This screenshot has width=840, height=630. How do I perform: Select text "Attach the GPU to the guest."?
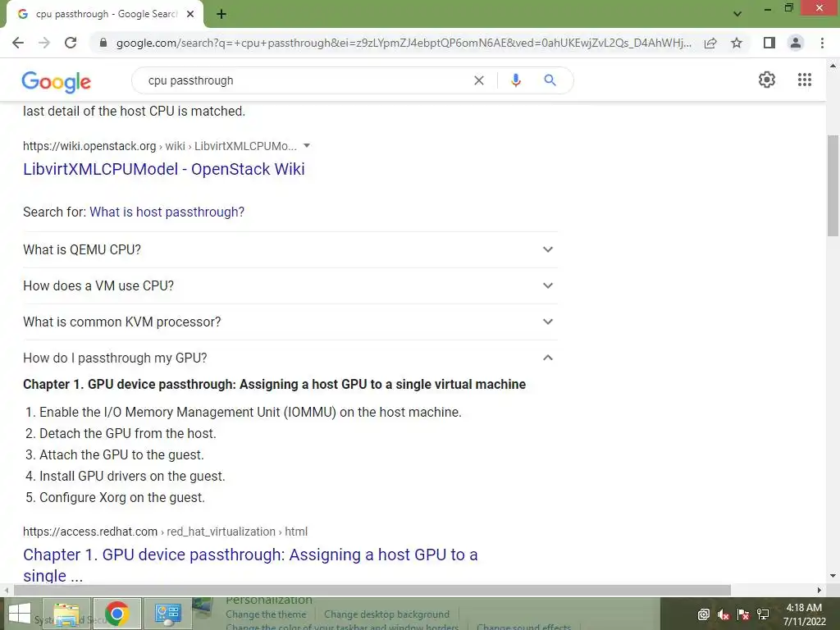click(121, 454)
